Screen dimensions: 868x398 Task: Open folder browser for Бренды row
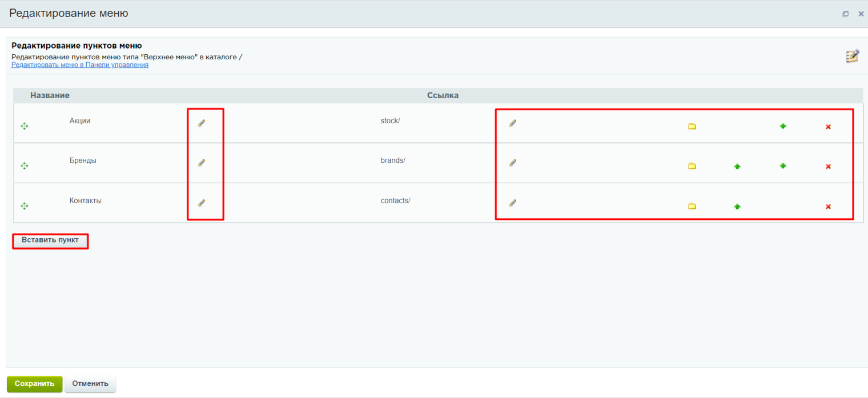[692, 167]
